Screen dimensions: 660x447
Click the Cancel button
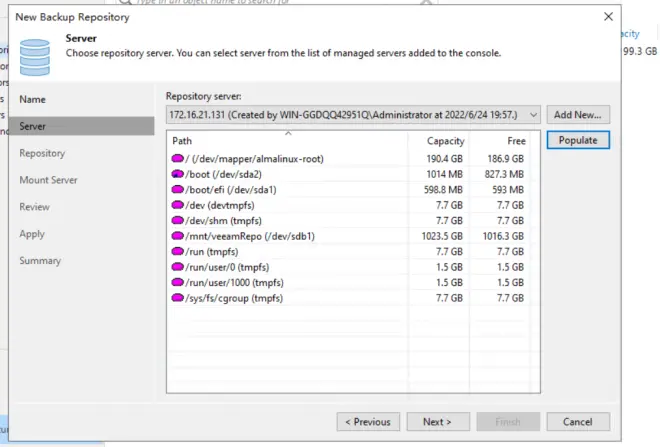578,421
